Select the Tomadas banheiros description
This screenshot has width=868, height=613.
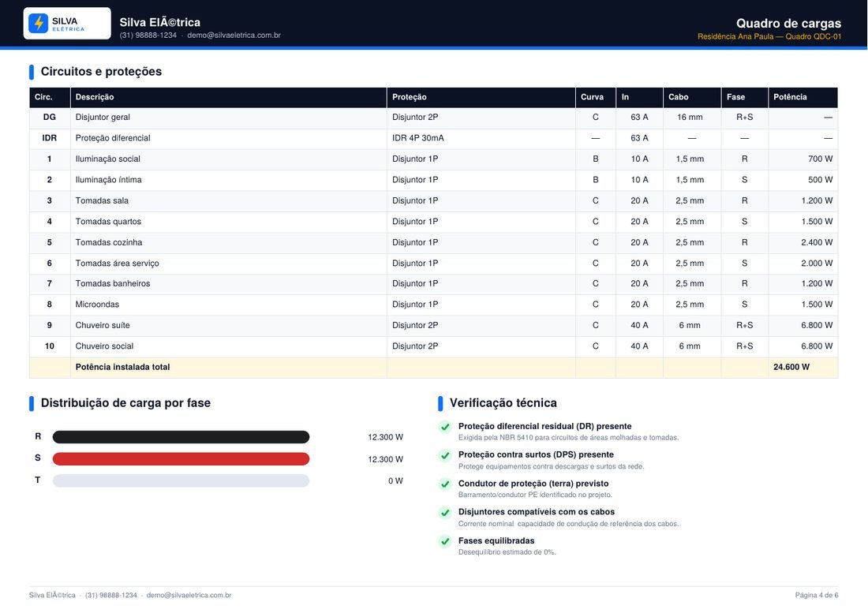click(x=112, y=283)
